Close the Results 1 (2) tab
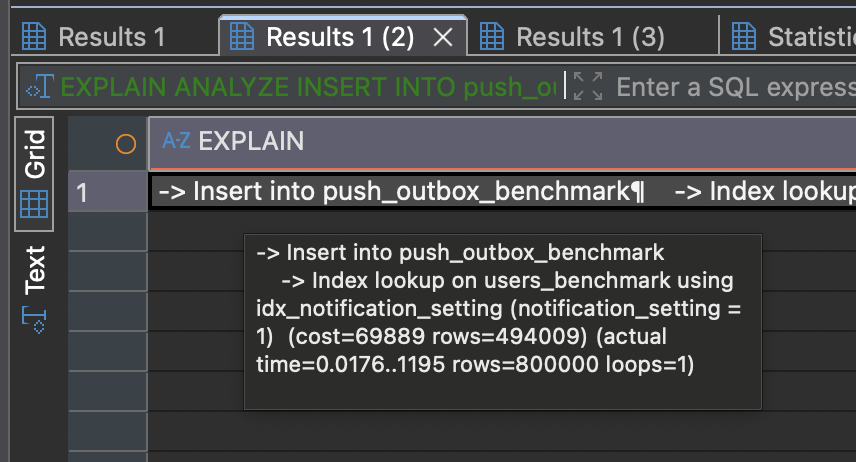Viewport: 856px width, 462px height. click(x=444, y=38)
